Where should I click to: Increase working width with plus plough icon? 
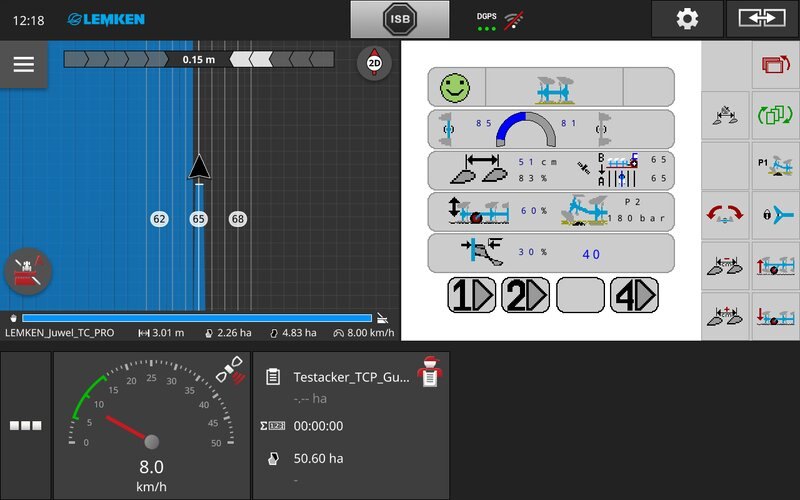pos(725,315)
